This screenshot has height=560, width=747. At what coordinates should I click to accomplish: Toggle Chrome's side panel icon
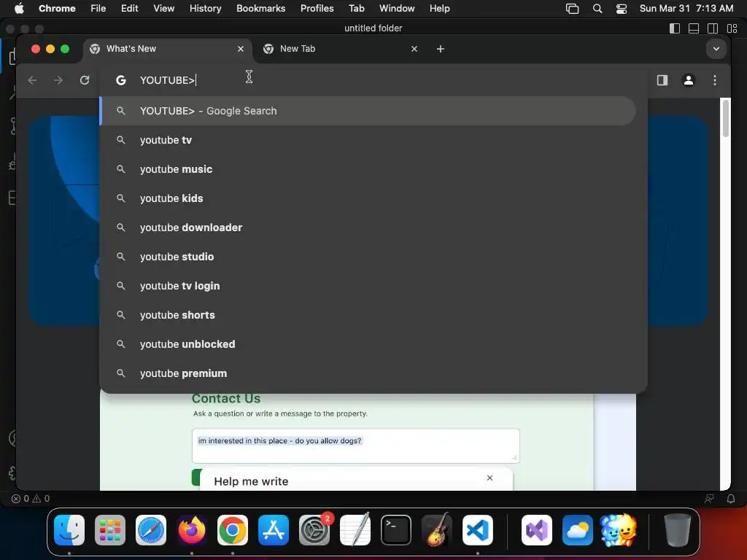pos(662,80)
